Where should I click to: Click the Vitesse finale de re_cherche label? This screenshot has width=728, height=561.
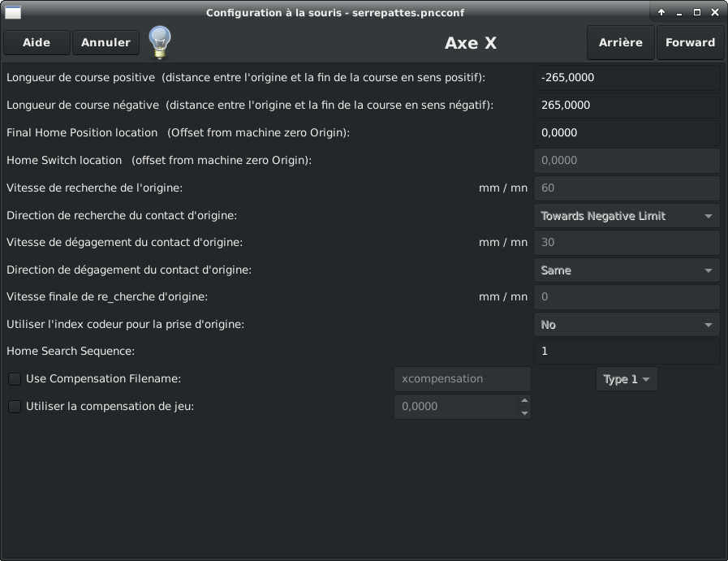107,297
